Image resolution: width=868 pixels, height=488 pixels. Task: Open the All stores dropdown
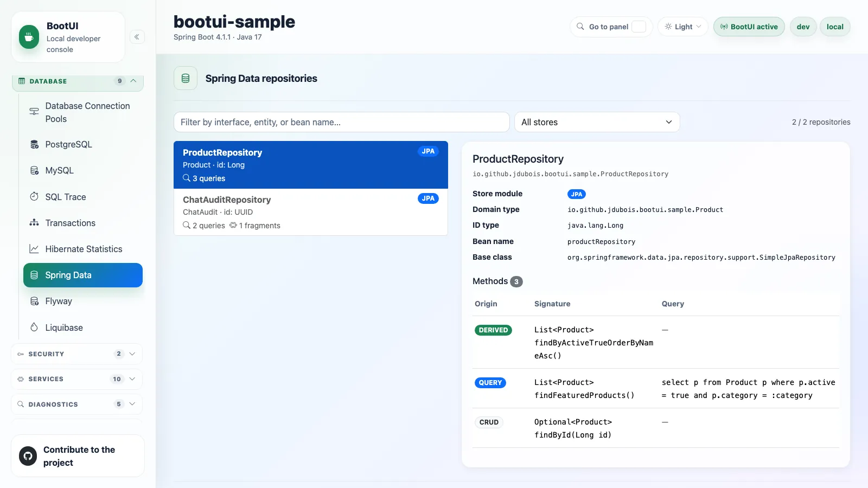pyautogui.click(x=597, y=122)
